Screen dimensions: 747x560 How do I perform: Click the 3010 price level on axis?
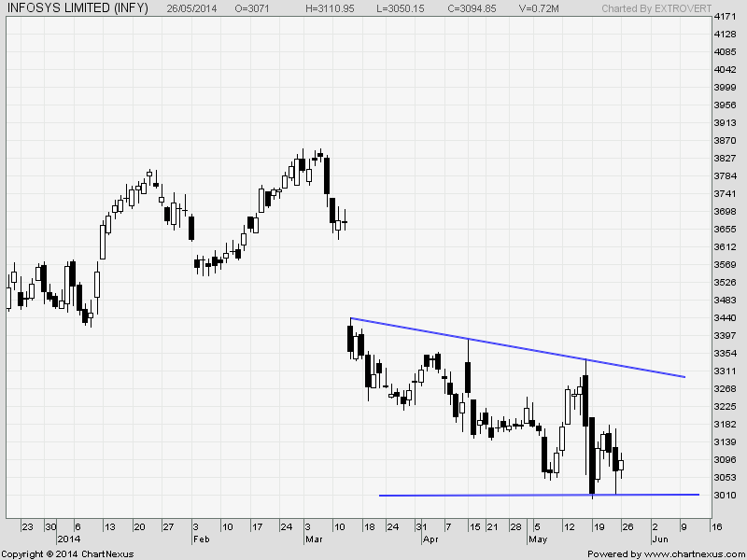tap(726, 496)
